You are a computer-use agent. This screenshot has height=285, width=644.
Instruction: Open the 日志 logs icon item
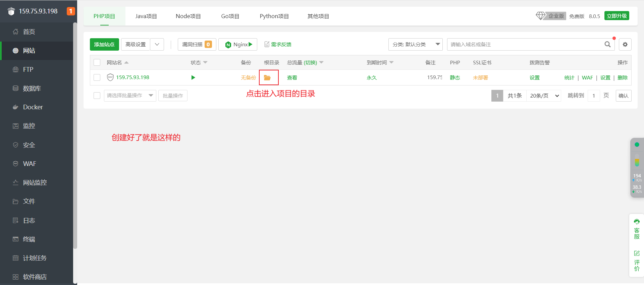pos(15,220)
